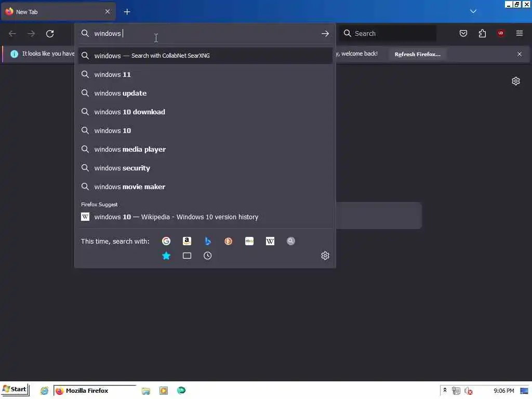Pick the plain 'windows 10' search suggestion
532x399 pixels.
205,130
